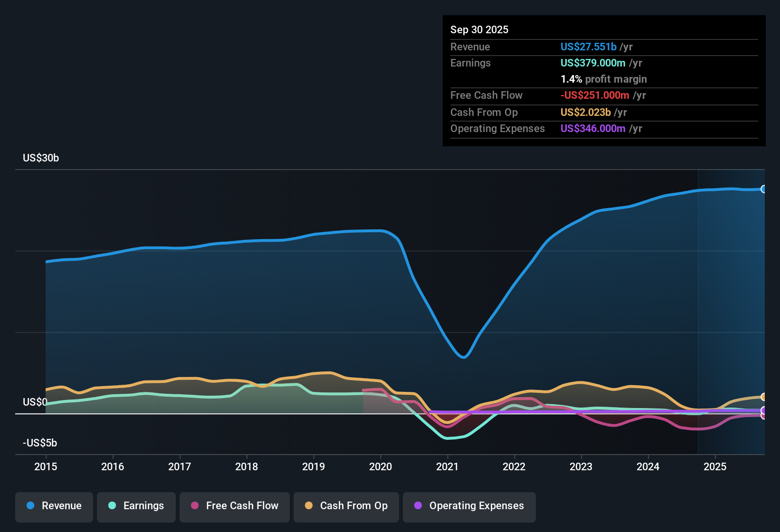Viewport: 780px width, 532px height.
Task: Select the Revenue endpoint marker on the chart
Action: 764,189
